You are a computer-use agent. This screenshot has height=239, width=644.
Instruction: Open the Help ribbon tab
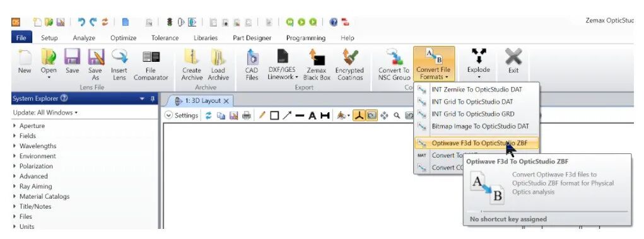point(347,38)
